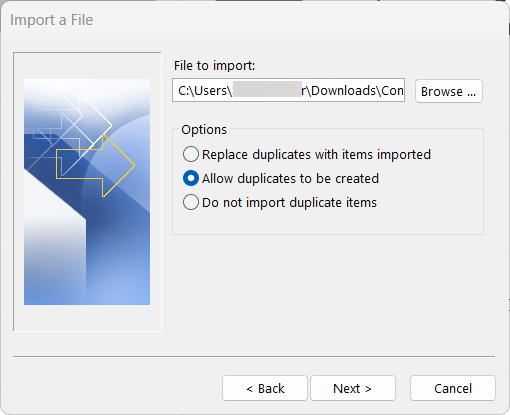Go to the Next wizard step

[x=353, y=388]
